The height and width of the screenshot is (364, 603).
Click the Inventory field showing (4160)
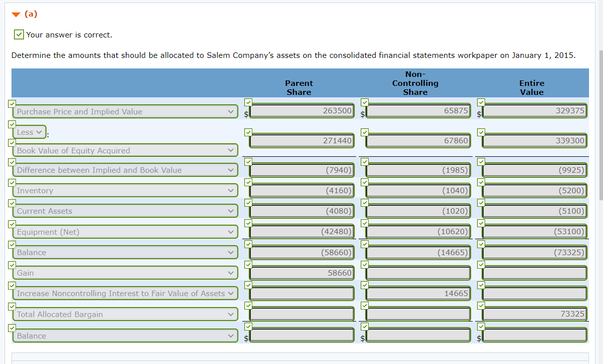[302, 190]
